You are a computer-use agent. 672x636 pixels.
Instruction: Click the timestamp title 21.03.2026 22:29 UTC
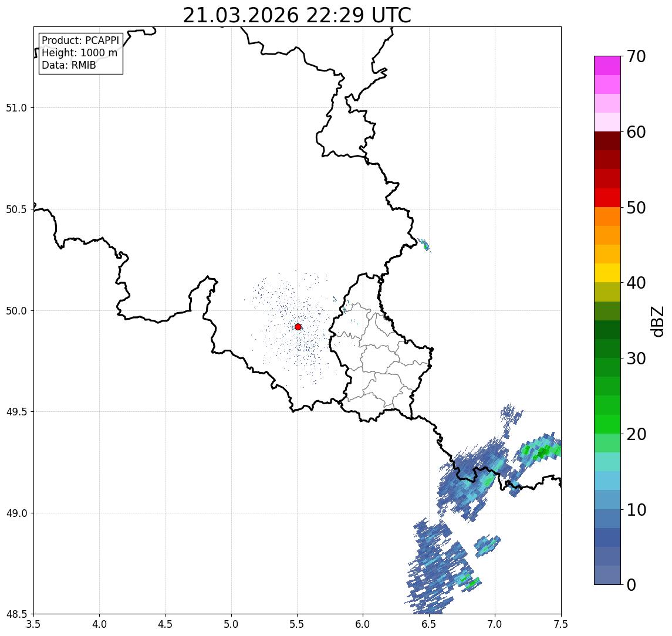pos(297,15)
